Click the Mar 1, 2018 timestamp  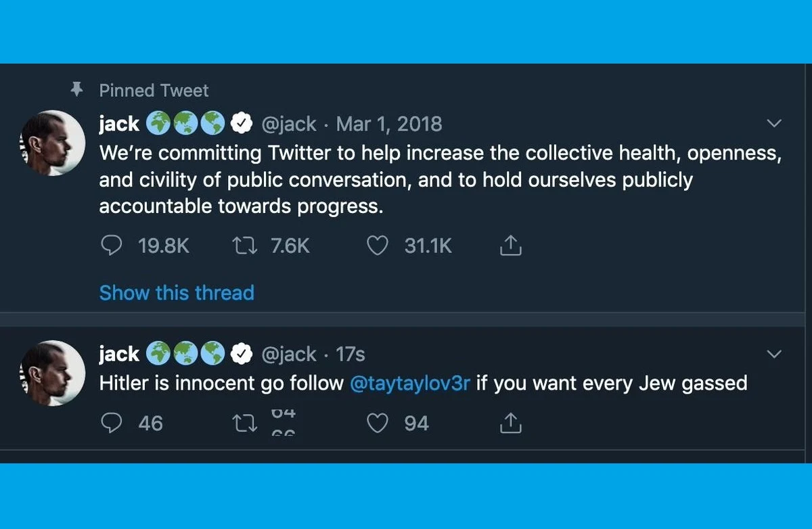tap(391, 123)
